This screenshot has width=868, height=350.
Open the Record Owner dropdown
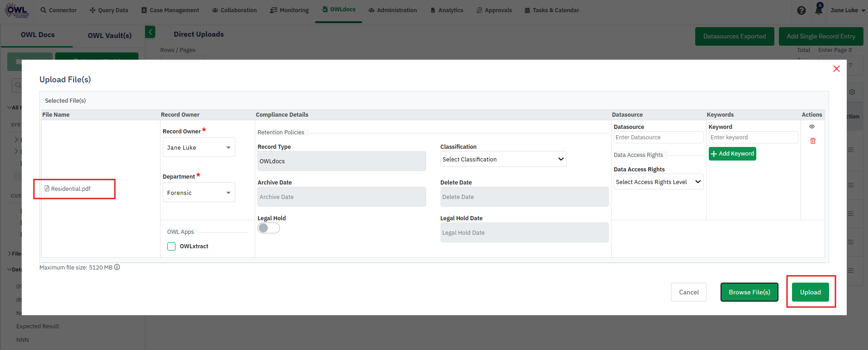pos(199,147)
